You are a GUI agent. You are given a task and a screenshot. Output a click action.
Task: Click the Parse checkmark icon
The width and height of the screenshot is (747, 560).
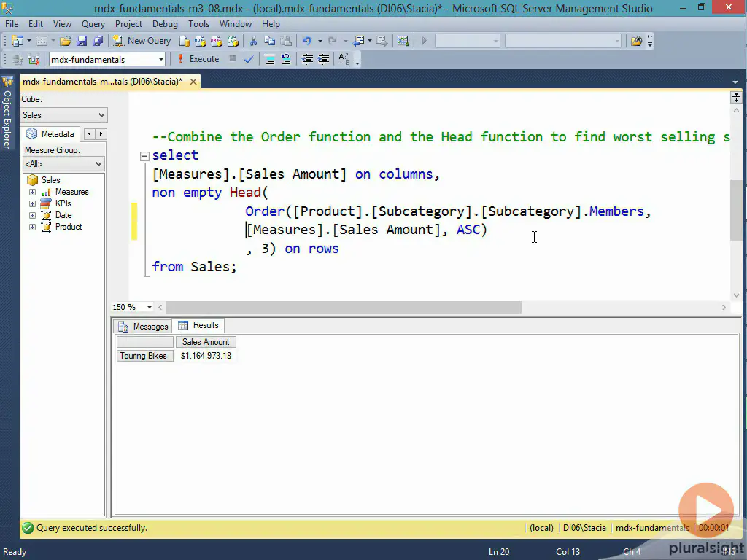[249, 59]
